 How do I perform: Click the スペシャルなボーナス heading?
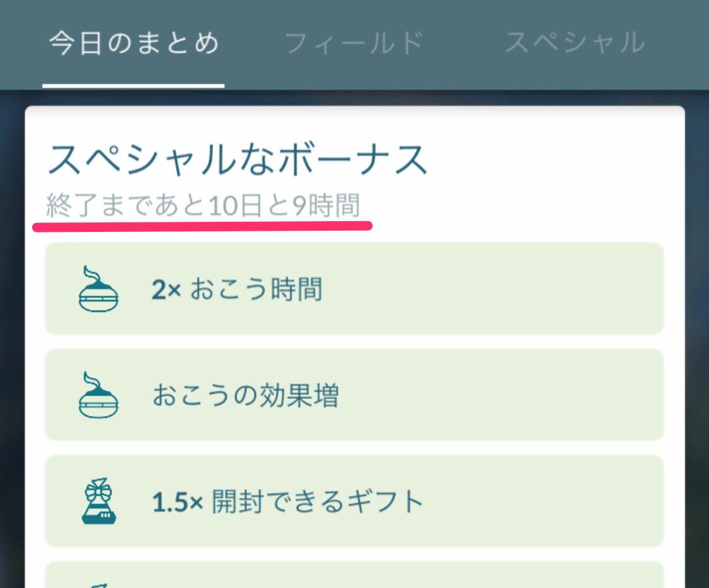click(238, 159)
